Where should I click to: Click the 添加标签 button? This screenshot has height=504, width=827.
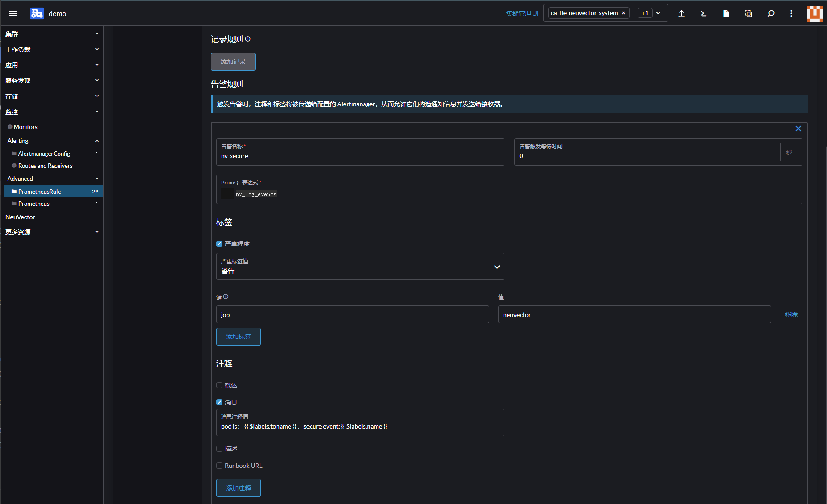239,337
